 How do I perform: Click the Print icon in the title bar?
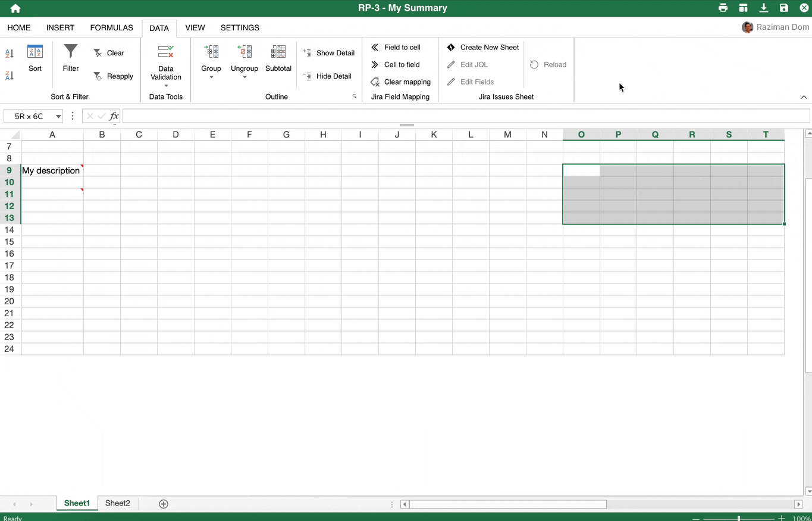pos(723,8)
